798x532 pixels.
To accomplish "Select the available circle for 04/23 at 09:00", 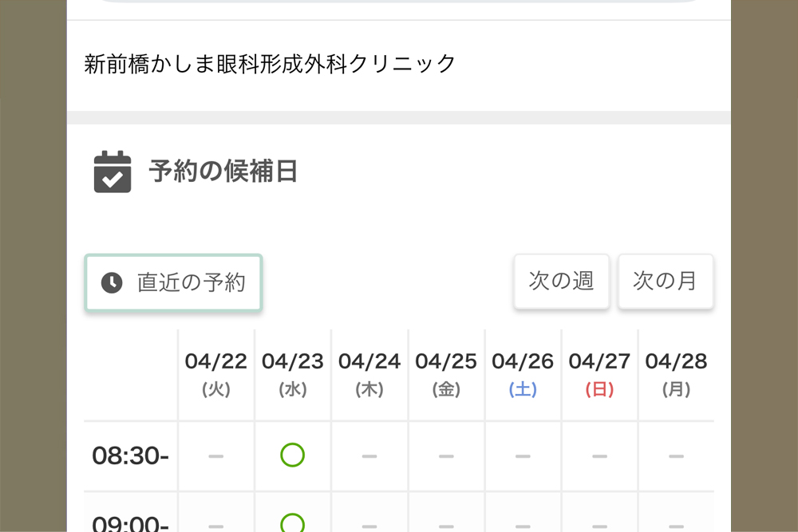I will point(293,523).
